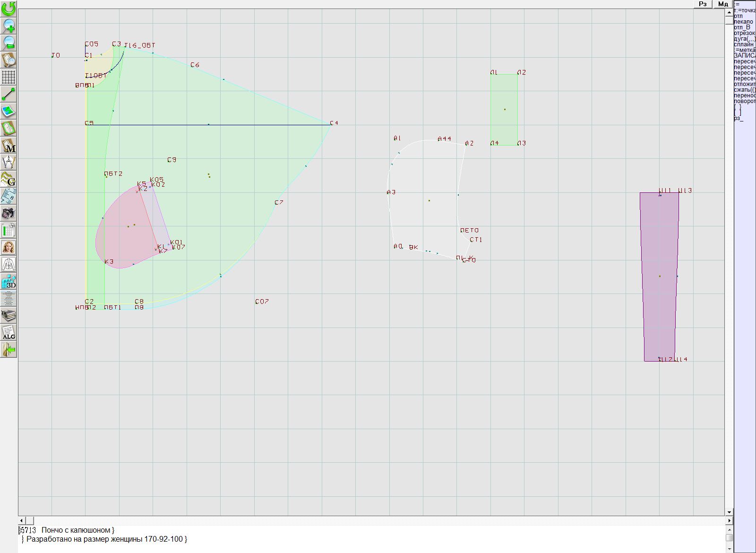This screenshot has width=756, height=553.
Task: Click the green refresh arrow icon
Action: [9, 9]
